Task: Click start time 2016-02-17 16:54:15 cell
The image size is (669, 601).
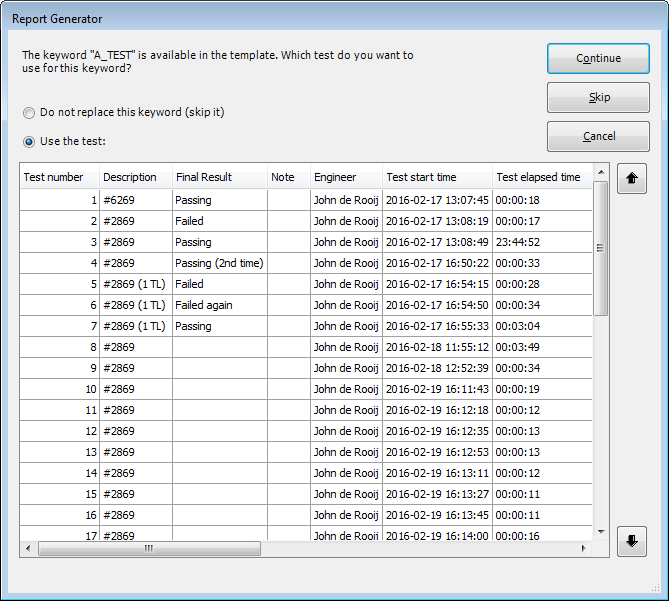Action: pos(437,284)
